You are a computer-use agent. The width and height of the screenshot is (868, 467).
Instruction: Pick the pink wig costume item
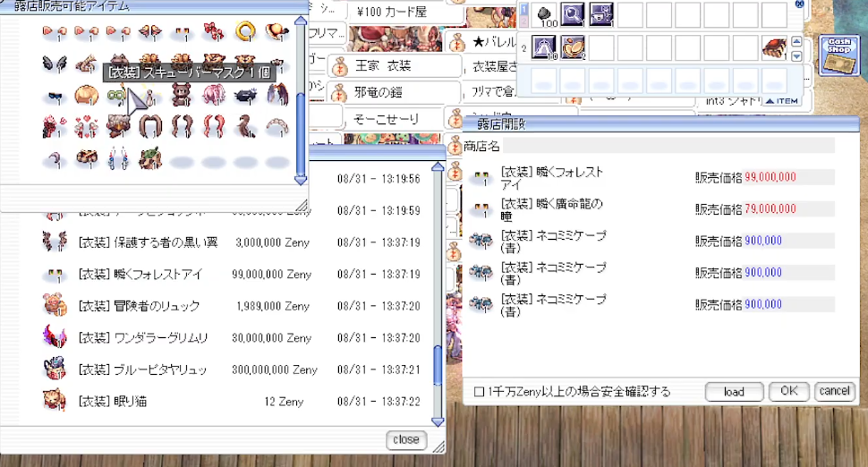pos(213,95)
